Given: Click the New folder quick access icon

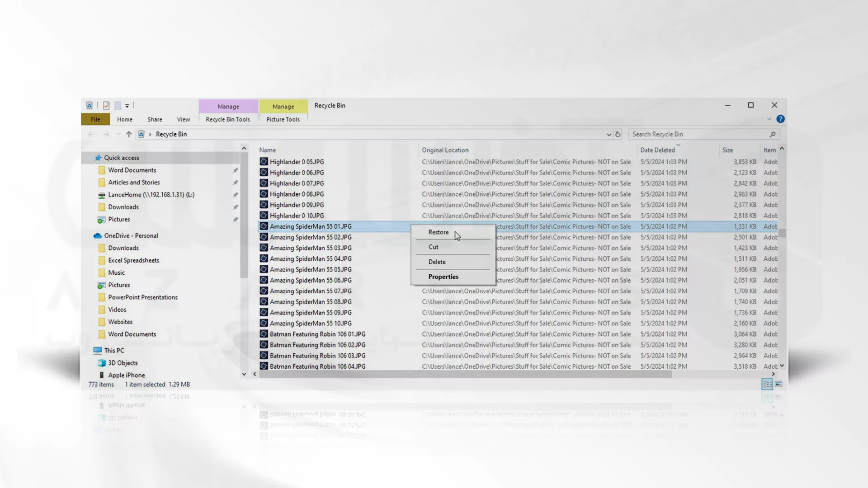Looking at the screenshot, I should (118, 105).
